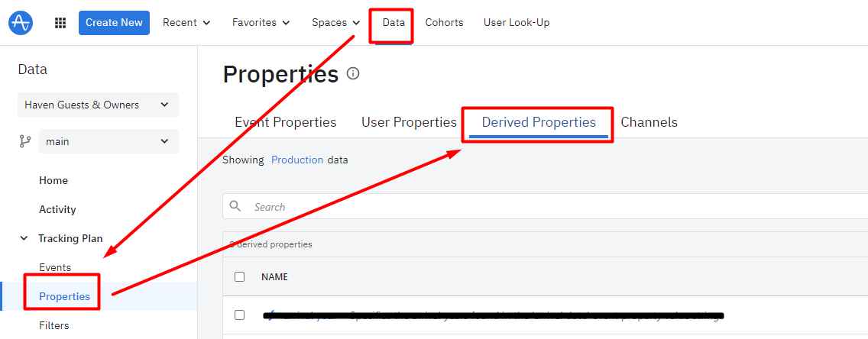868x339 pixels.
Task: Switch to the User Properties tab
Action: point(409,122)
